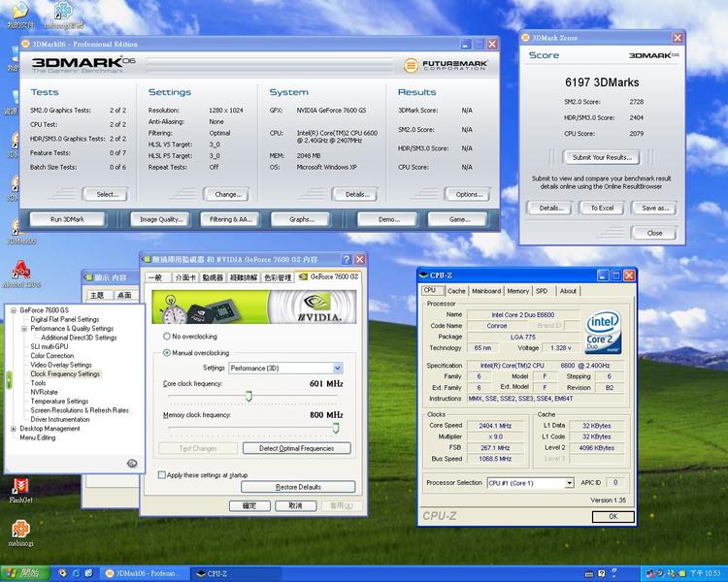Click the Game button
The image size is (728, 582).
(458, 219)
